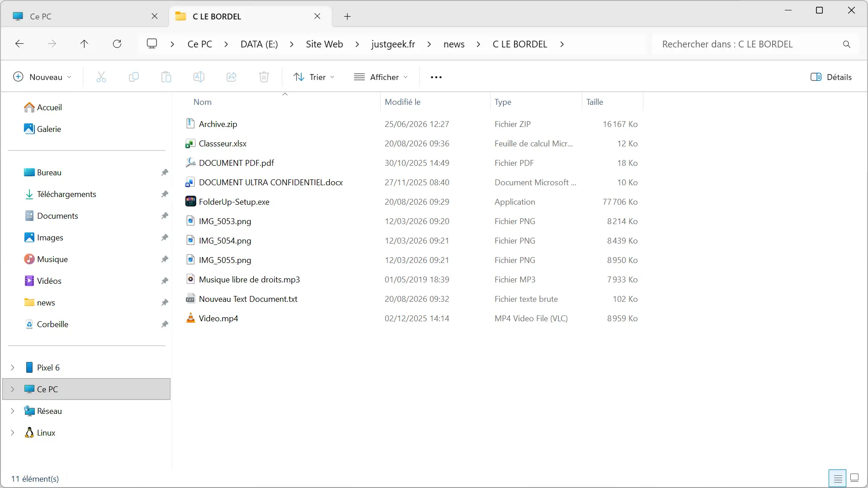Click the Nouveau Text Document.txt icon

(190, 299)
